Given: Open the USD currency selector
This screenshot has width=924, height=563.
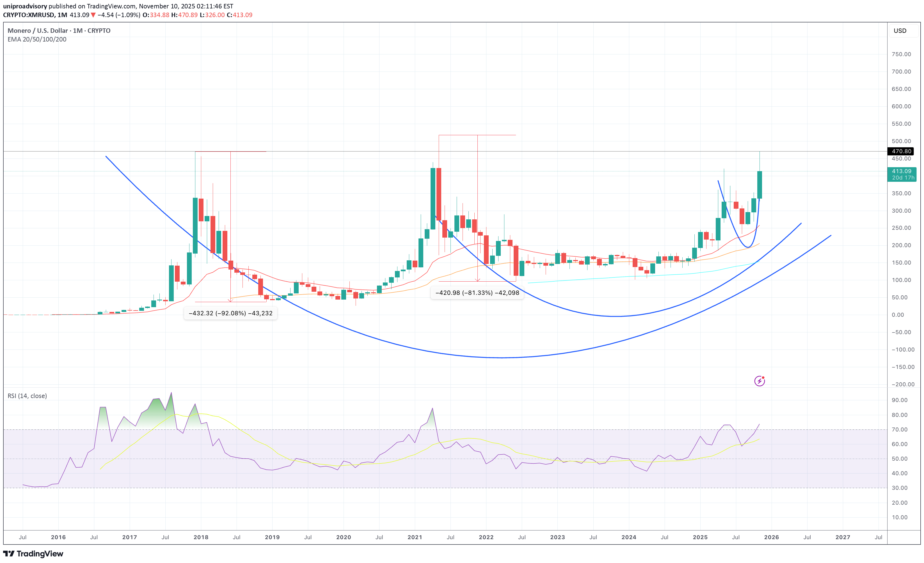Looking at the screenshot, I should 900,31.
